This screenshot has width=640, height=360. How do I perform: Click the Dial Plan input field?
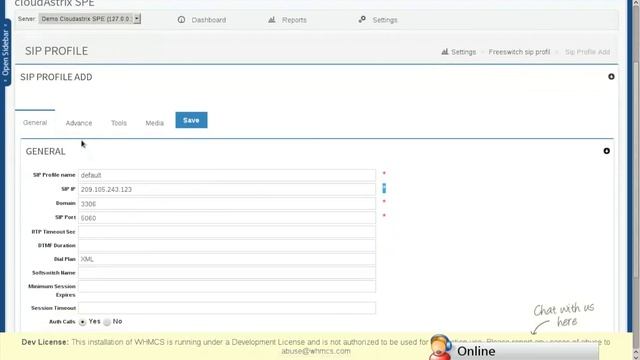227,259
